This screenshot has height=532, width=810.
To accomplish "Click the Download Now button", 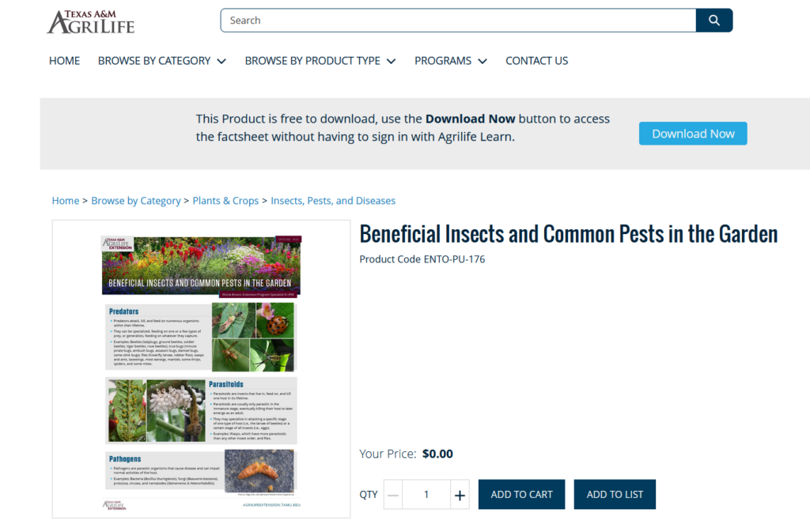I will (x=693, y=134).
